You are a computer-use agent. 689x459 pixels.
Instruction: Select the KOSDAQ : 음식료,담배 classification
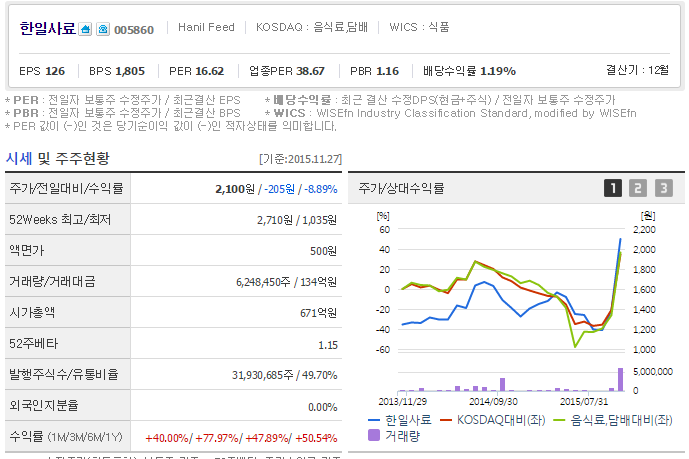click(x=312, y=27)
